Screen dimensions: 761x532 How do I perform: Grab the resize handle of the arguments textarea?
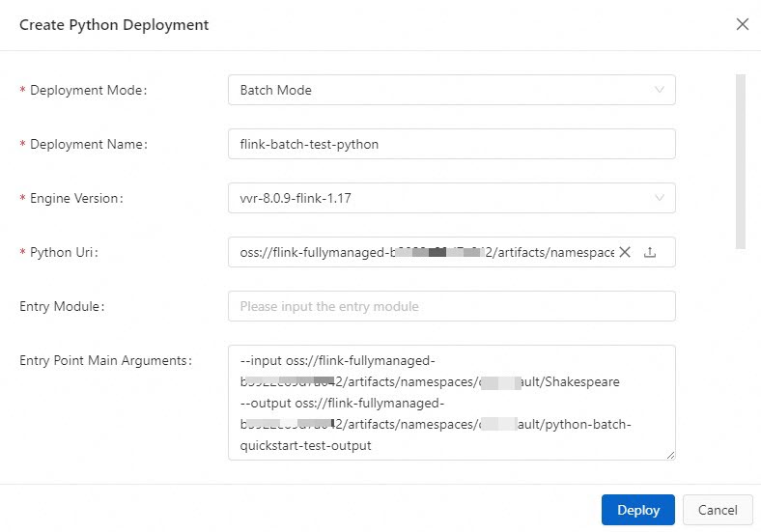(670, 455)
